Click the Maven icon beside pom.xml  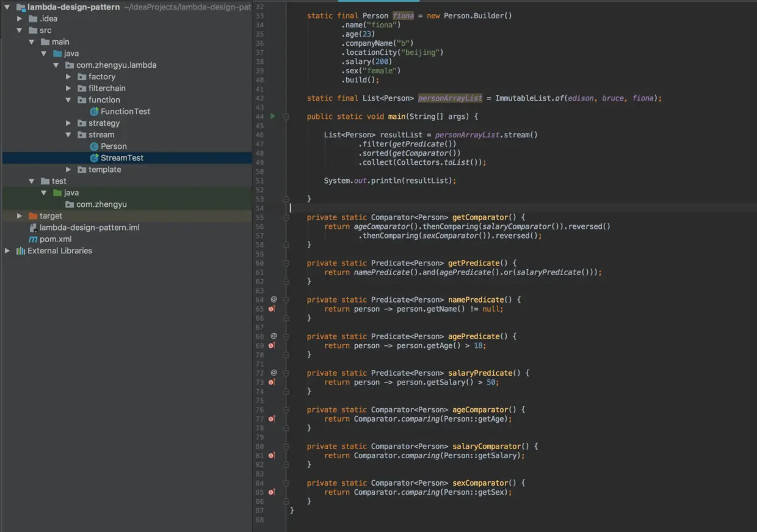coord(34,239)
